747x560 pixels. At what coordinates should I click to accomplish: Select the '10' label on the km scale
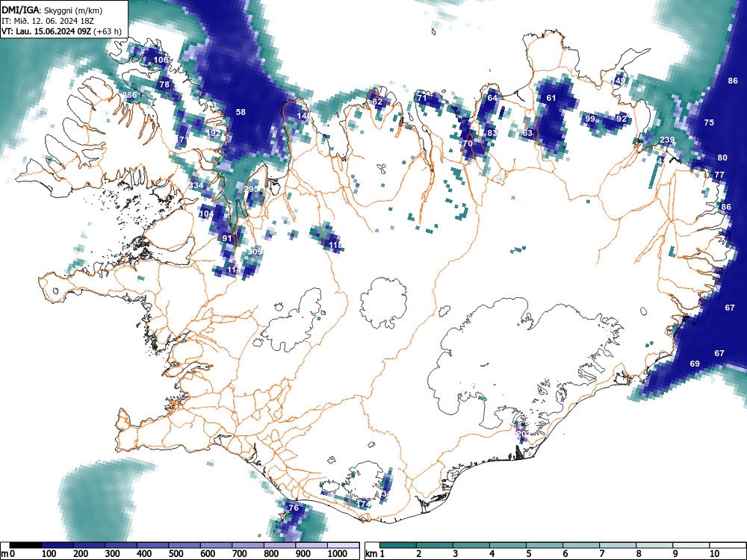714,553
